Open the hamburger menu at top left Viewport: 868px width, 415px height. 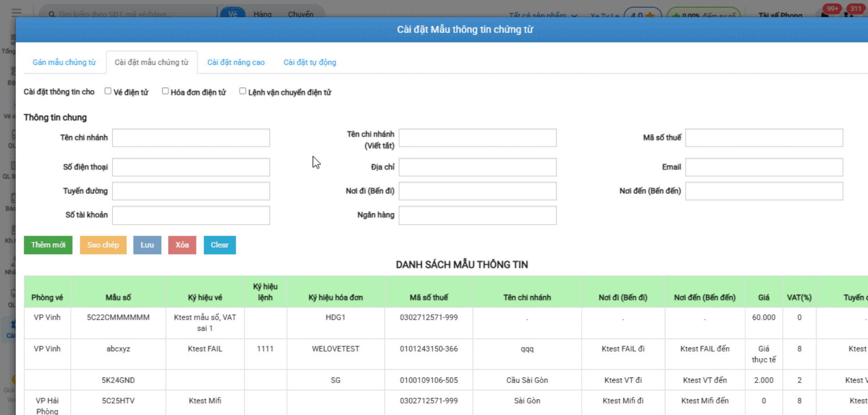point(16,12)
